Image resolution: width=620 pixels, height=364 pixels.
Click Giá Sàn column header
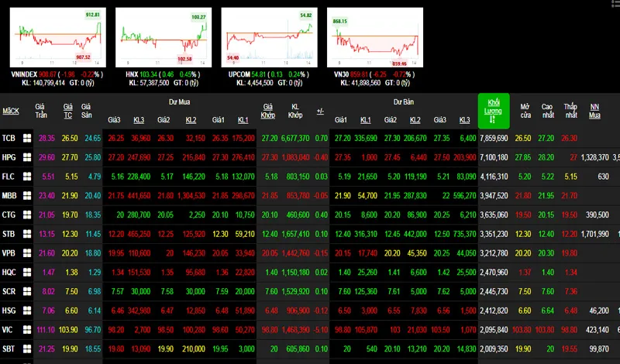point(86,111)
